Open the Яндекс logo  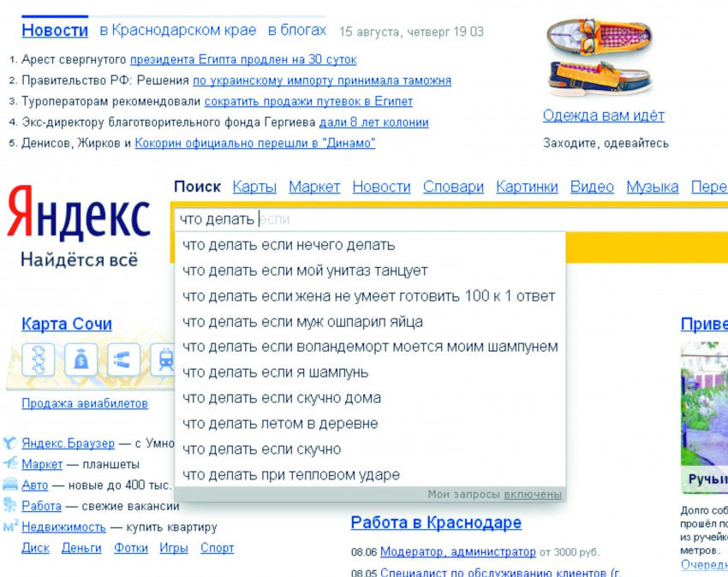(79, 216)
